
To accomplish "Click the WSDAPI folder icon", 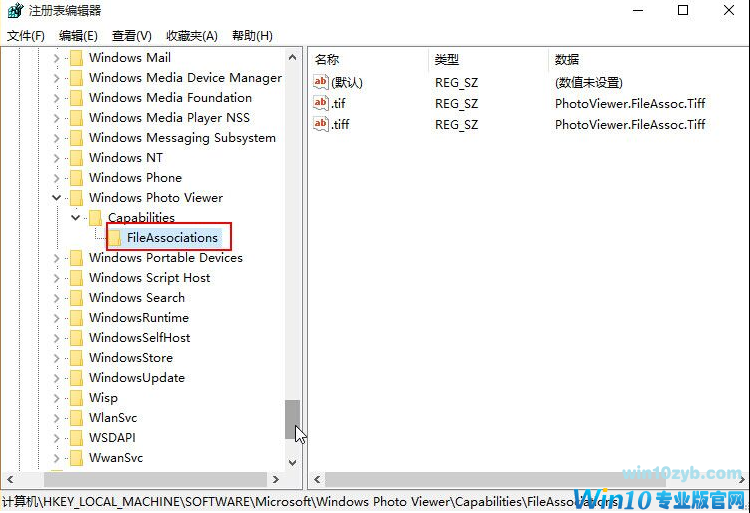I will [x=77, y=438].
